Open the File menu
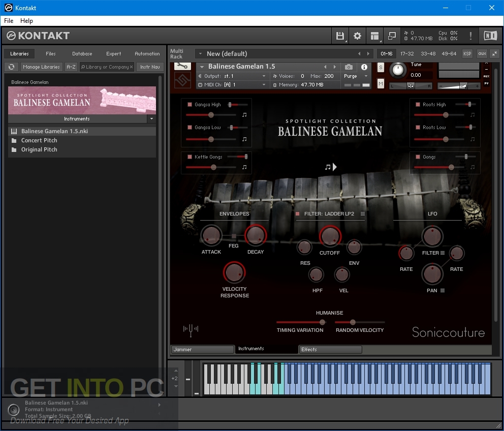Viewport: 504px width, 431px height. [9, 21]
